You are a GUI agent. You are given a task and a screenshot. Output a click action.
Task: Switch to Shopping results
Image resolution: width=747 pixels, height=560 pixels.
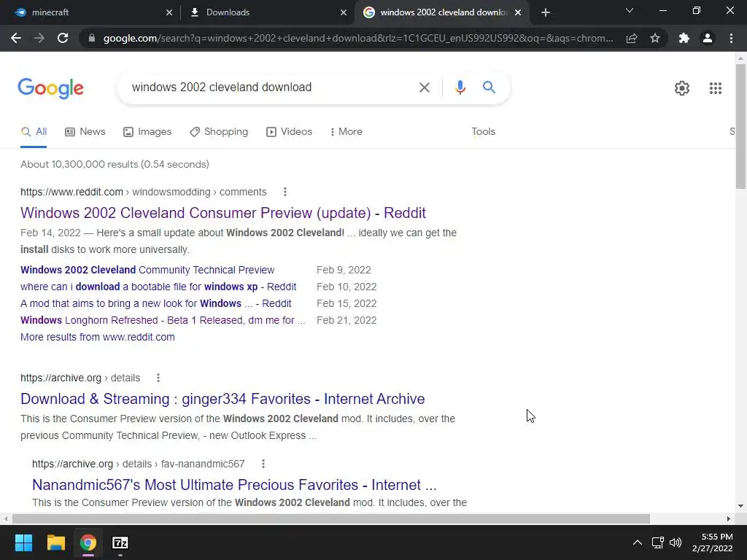[x=219, y=131]
